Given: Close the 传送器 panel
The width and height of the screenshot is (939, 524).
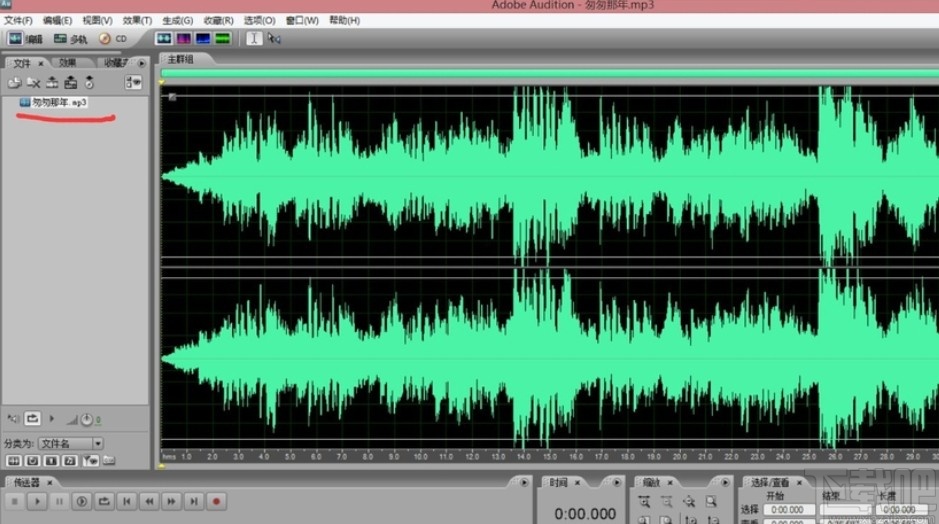Looking at the screenshot, I should pos(50,482).
